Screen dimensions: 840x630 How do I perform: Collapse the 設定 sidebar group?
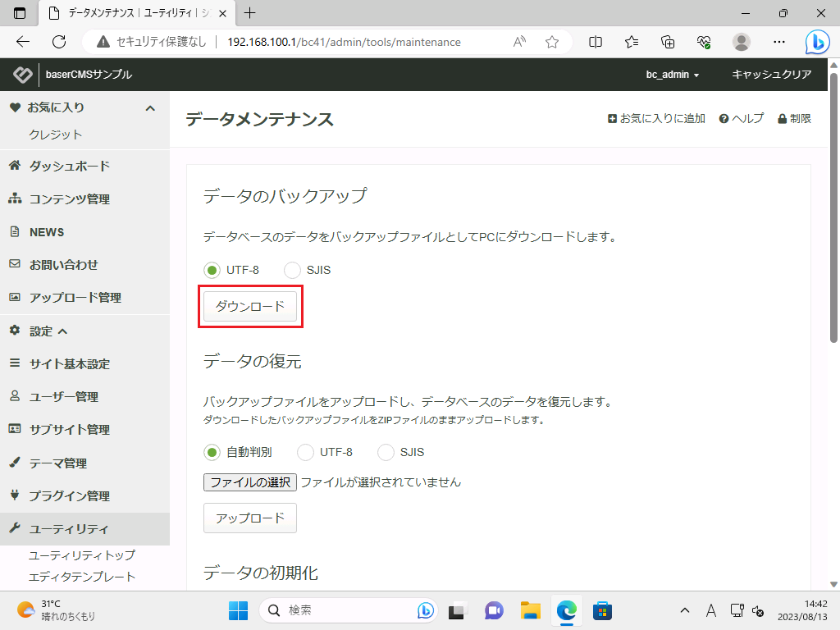tap(62, 331)
